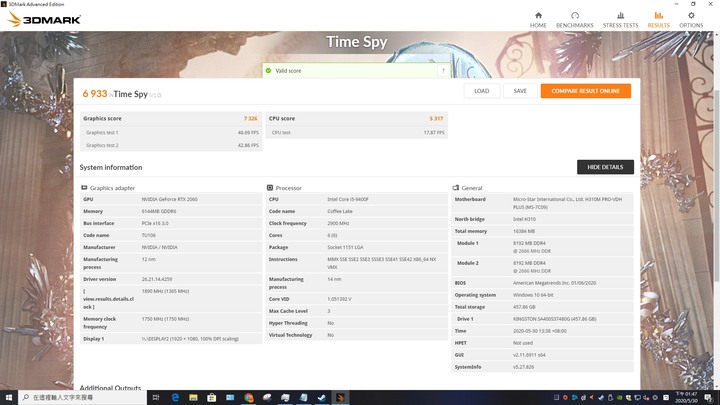This screenshot has height=405, width=720.
Task: Open File Explorer from the taskbar
Action: (193, 398)
